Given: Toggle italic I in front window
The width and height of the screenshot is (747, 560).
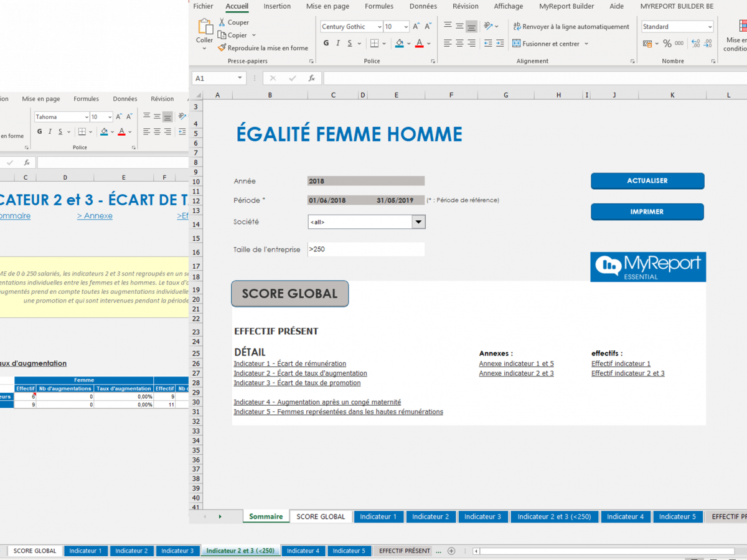Looking at the screenshot, I should coord(338,44).
